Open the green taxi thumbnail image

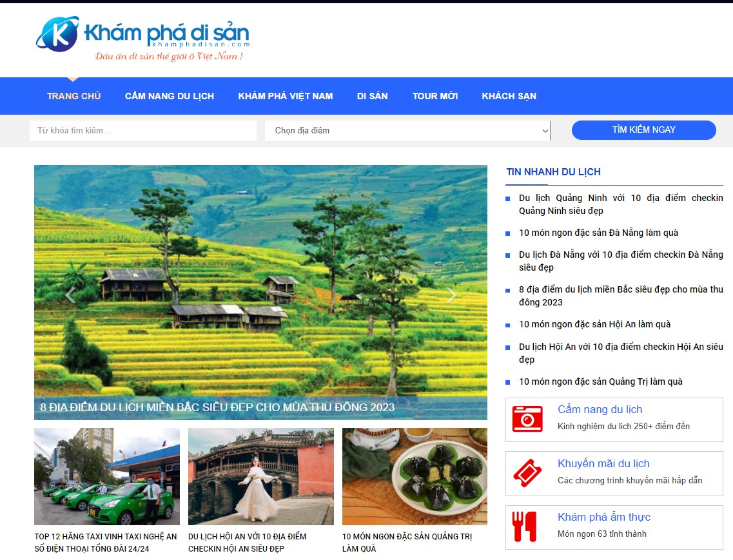[x=107, y=476]
